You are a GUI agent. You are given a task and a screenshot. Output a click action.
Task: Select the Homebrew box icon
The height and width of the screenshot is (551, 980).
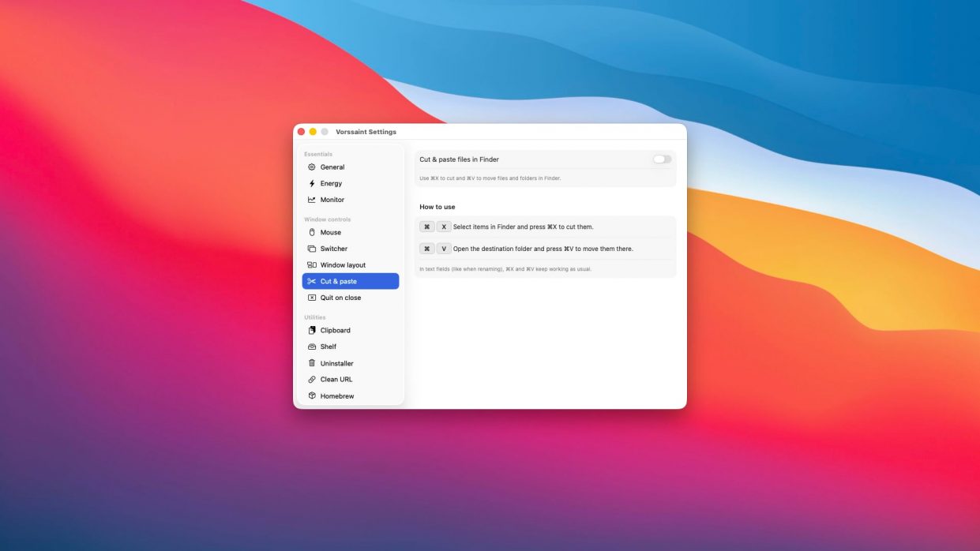[312, 395]
